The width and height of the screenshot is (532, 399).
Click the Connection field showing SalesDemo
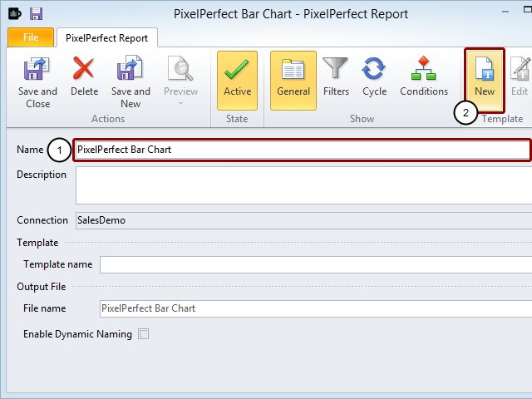(303, 220)
